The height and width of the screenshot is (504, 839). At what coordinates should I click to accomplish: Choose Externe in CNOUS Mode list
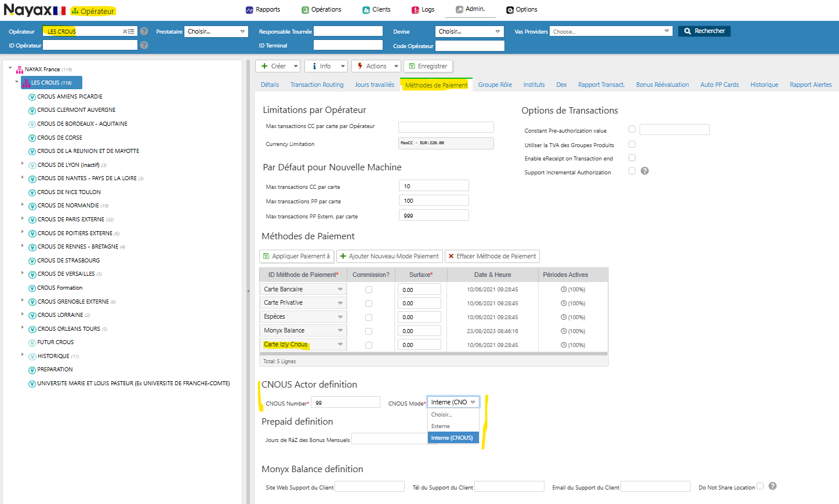tap(441, 426)
